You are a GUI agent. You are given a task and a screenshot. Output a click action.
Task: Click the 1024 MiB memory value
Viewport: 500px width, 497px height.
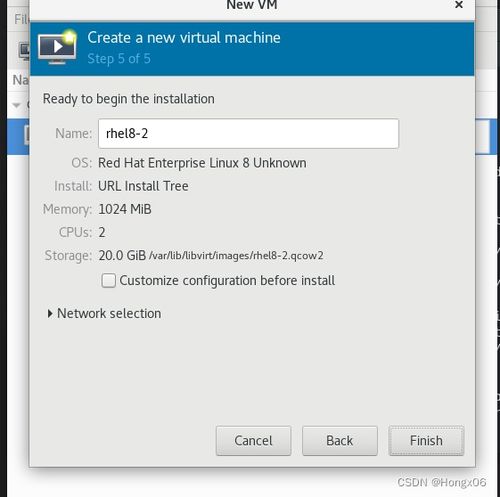click(125, 209)
